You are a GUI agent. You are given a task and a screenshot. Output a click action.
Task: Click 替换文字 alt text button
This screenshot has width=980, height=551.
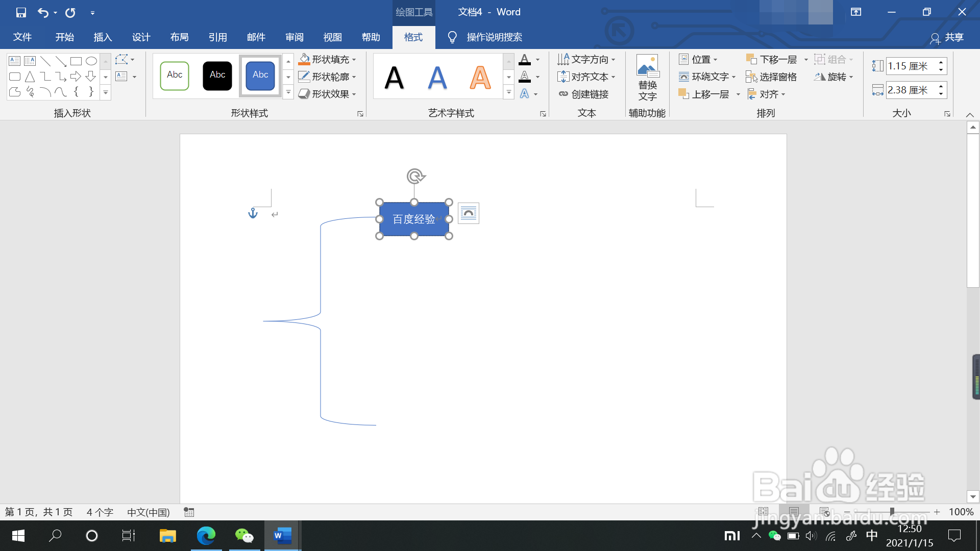pos(647,78)
